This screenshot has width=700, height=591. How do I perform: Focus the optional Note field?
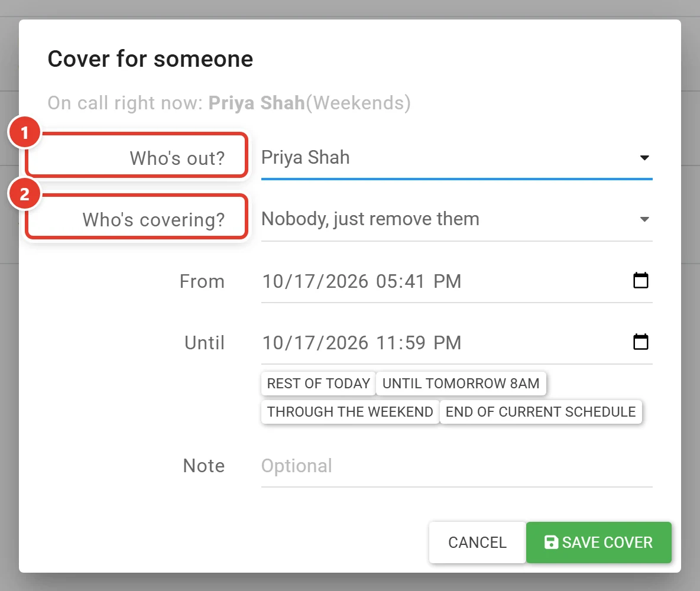click(456, 466)
